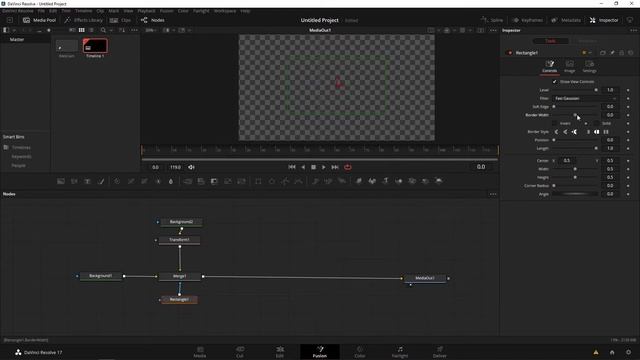Open viewer zoom percentage dropdown
The height and width of the screenshot is (360, 640).
[151, 30]
